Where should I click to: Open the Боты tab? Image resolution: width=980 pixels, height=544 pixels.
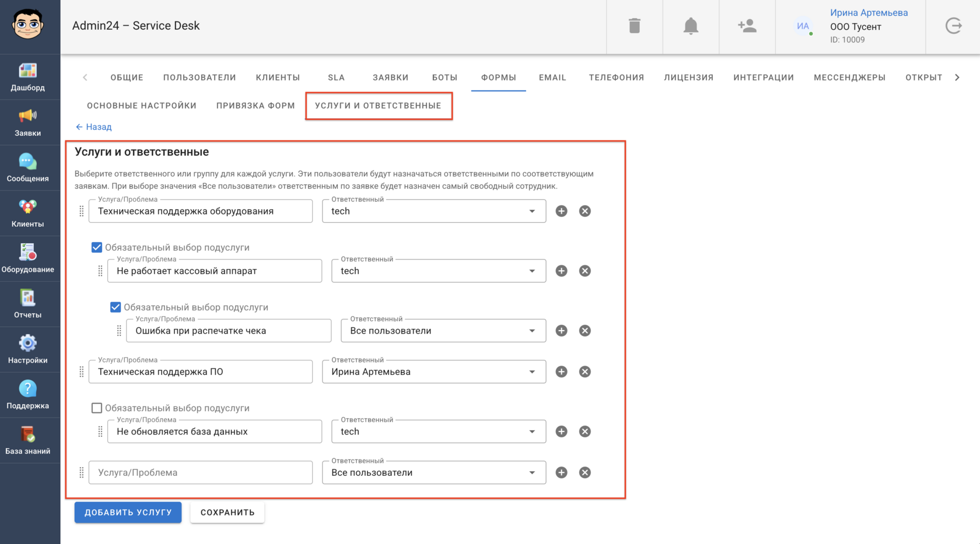[444, 78]
